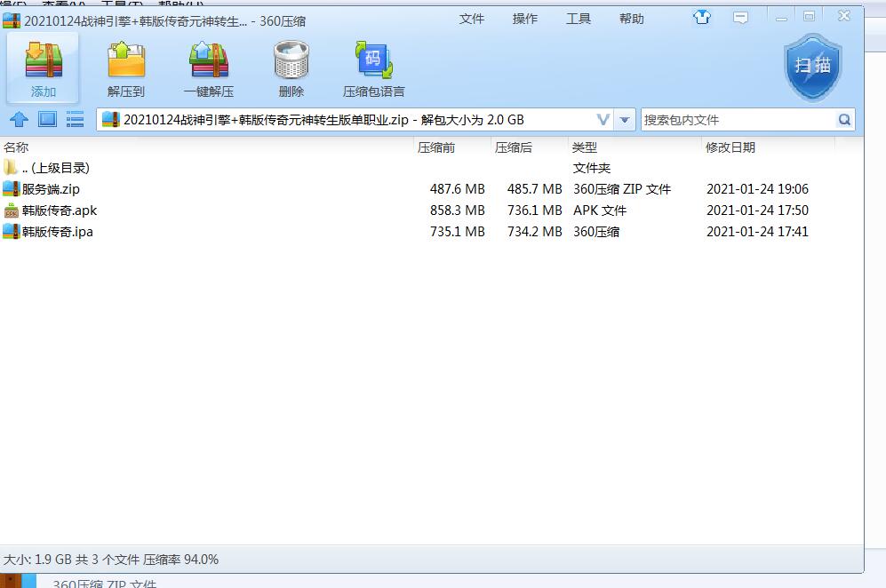Image resolution: width=886 pixels, height=588 pixels.
Task: Click the search magnifier button
Action: click(x=844, y=120)
